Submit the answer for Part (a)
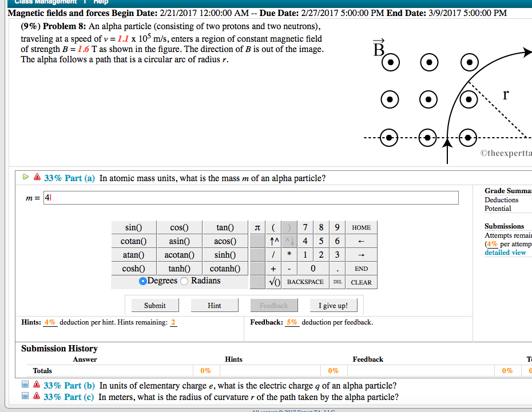Viewport: 532px width, 412px height. coord(154,305)
